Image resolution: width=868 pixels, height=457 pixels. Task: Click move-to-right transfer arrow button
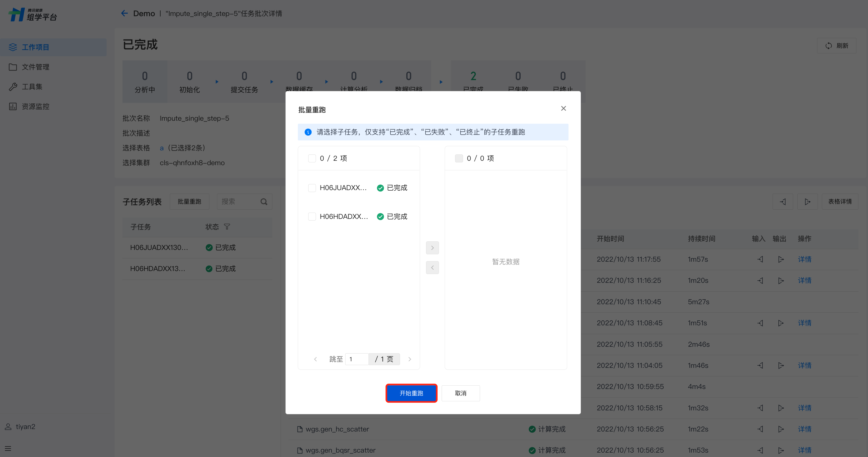point(432,248)
